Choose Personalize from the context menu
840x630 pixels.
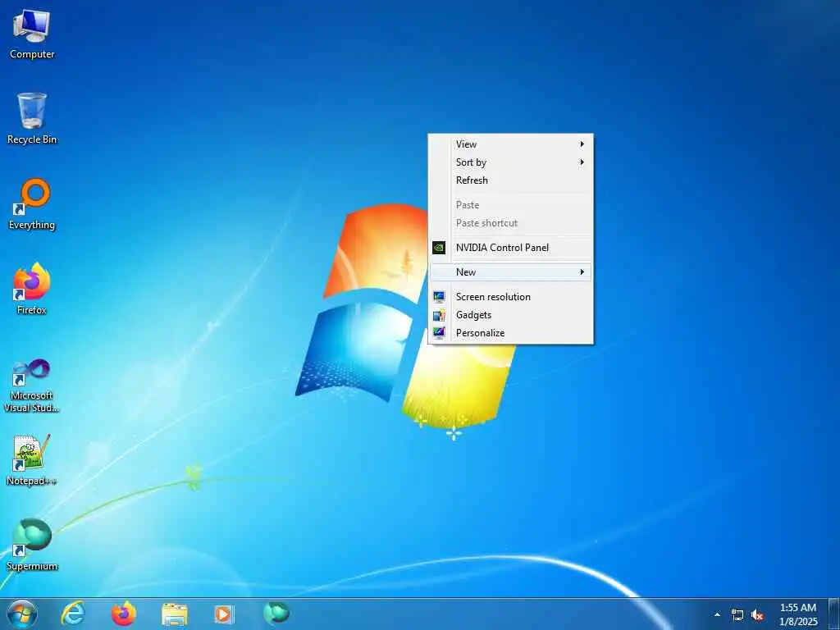(x=512, y=333)
